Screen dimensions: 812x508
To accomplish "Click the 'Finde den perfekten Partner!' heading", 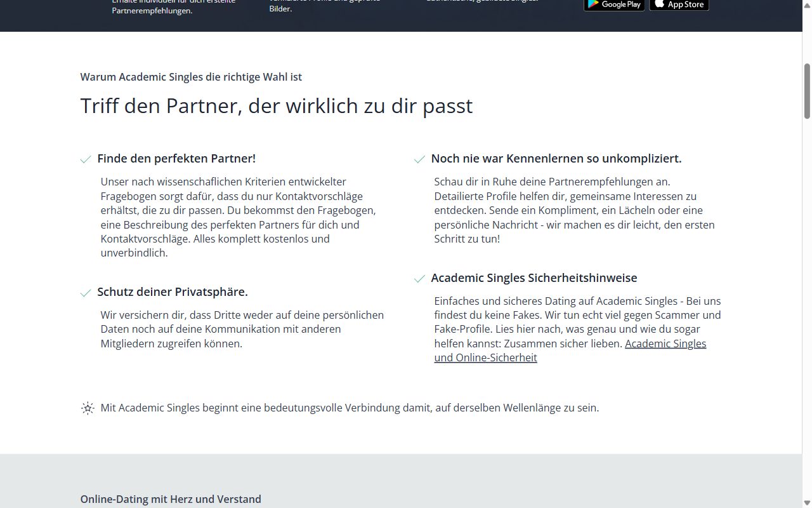I will (176, 159).
